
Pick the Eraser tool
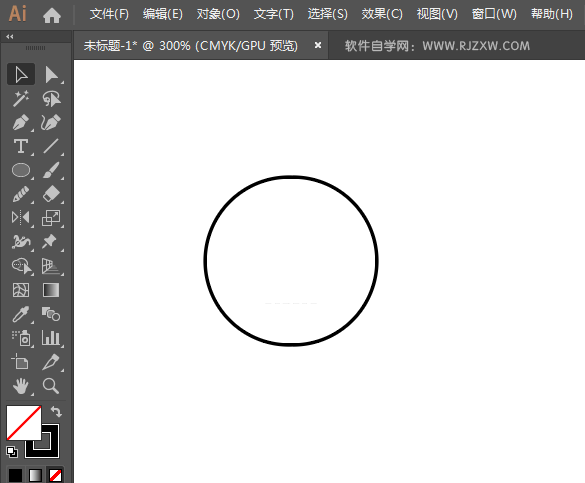point(51,194)
